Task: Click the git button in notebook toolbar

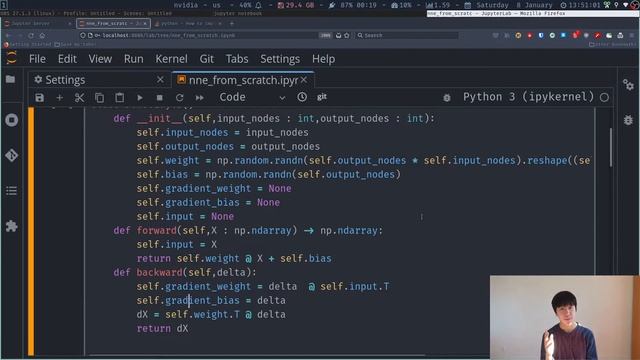Action: [322, 97]
